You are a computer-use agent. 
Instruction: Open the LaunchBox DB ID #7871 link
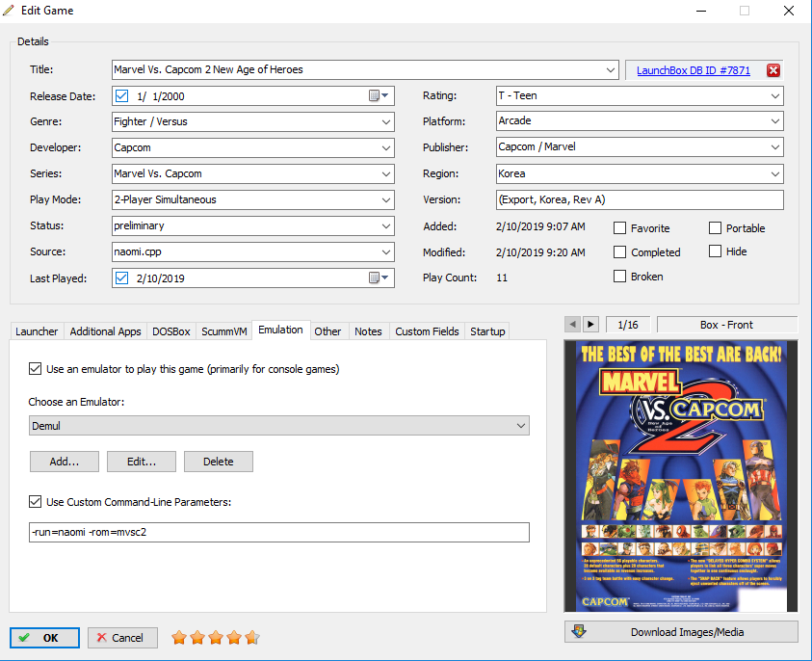[x=693, y=70]
